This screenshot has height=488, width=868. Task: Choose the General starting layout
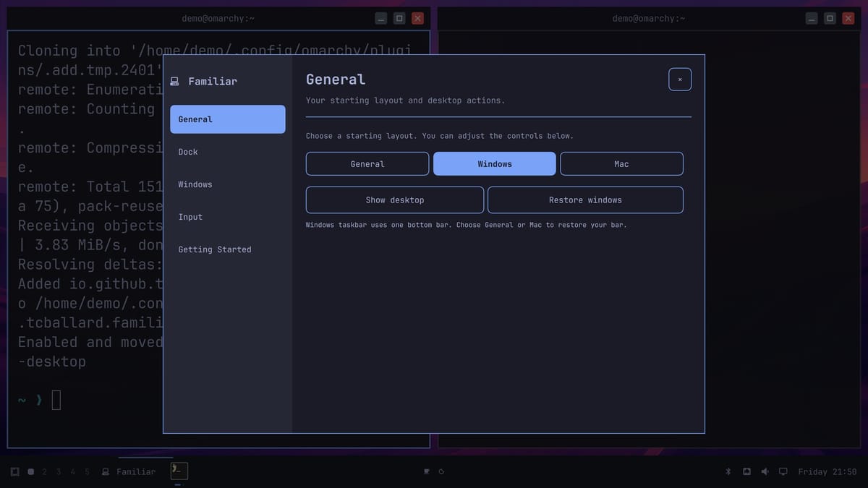(367, 164)
